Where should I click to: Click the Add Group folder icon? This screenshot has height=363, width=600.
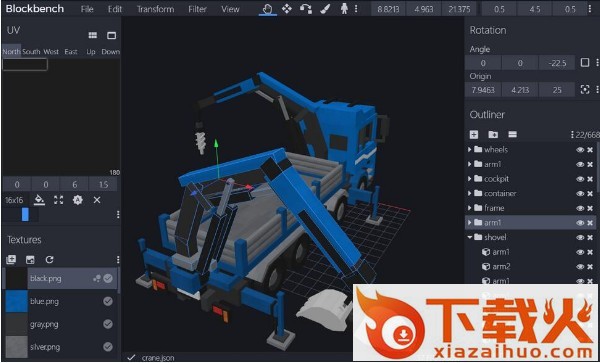[x=493, y=134]
